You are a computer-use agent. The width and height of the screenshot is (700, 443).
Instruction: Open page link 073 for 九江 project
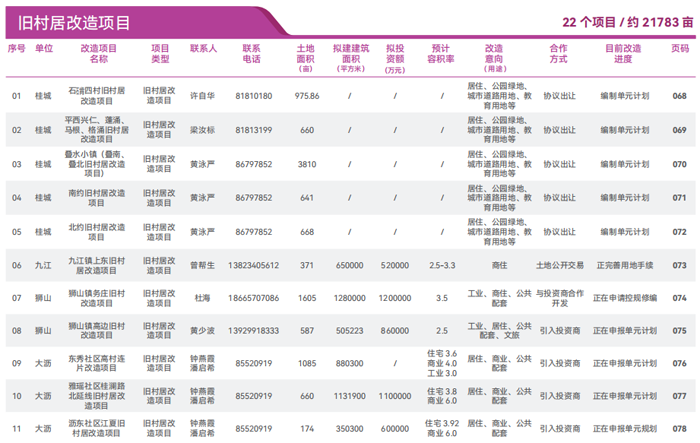679,265
